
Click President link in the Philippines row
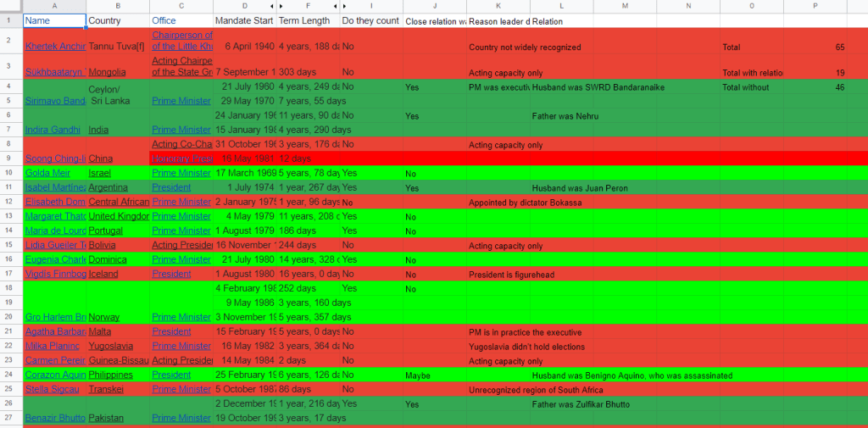click(x=171, y=375)
